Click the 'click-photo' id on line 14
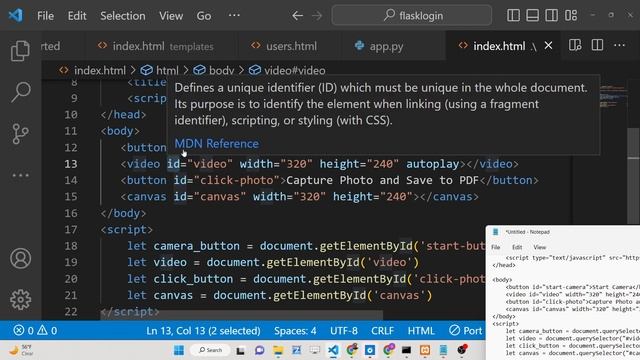The image size is (640, 360). (x=237, y=180)
